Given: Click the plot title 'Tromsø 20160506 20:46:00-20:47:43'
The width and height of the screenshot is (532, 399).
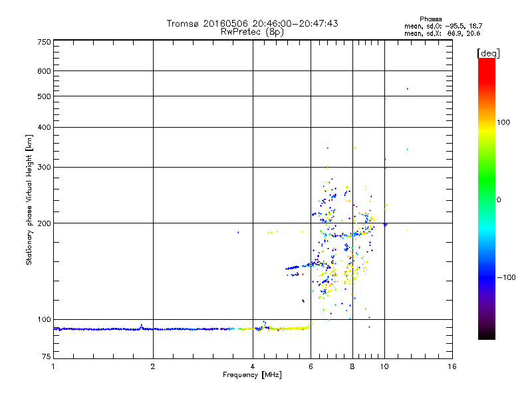Looking at the screenshot, I should pos(252,23).
